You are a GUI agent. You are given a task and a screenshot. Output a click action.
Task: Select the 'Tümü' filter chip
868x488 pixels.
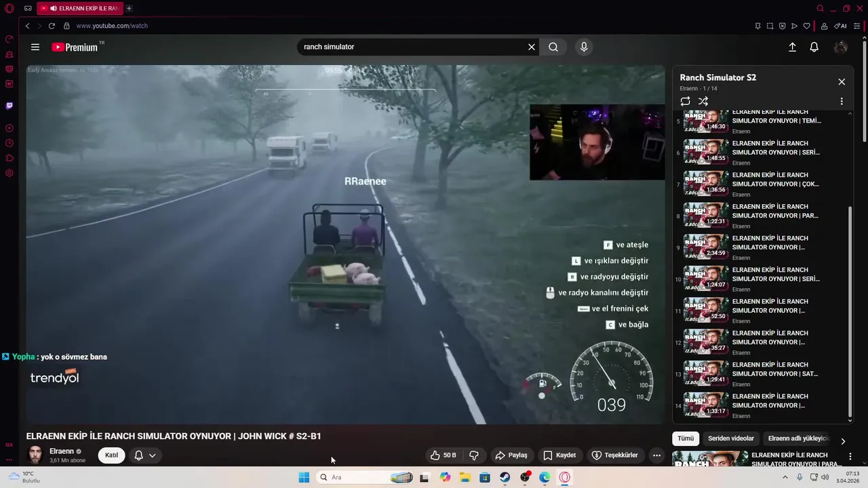coord(686,439)
